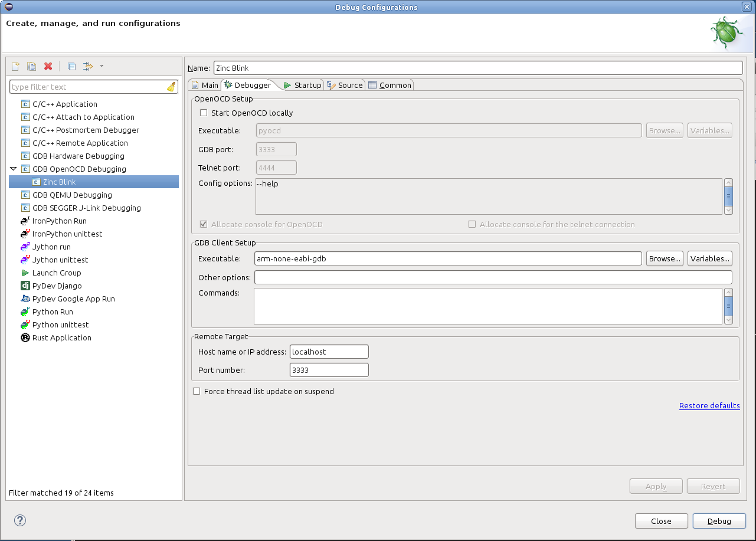Click Variables for GDB client executable

point(710,258)
